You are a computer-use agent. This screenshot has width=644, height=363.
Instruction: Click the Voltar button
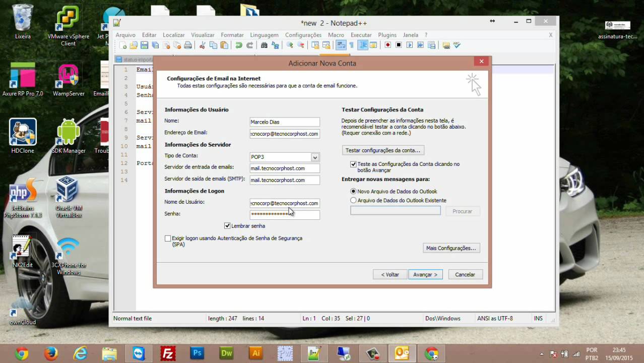tap(390, 275)
